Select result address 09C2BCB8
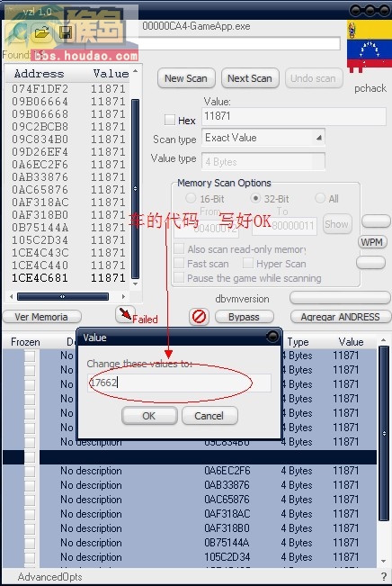This screenshot has width=392, height=586. coord(40,127)
